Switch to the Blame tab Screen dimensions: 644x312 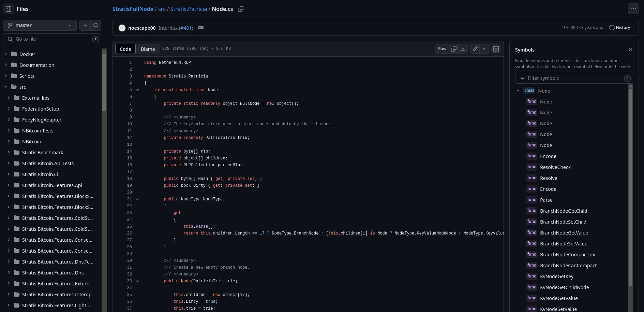(148, 49)
